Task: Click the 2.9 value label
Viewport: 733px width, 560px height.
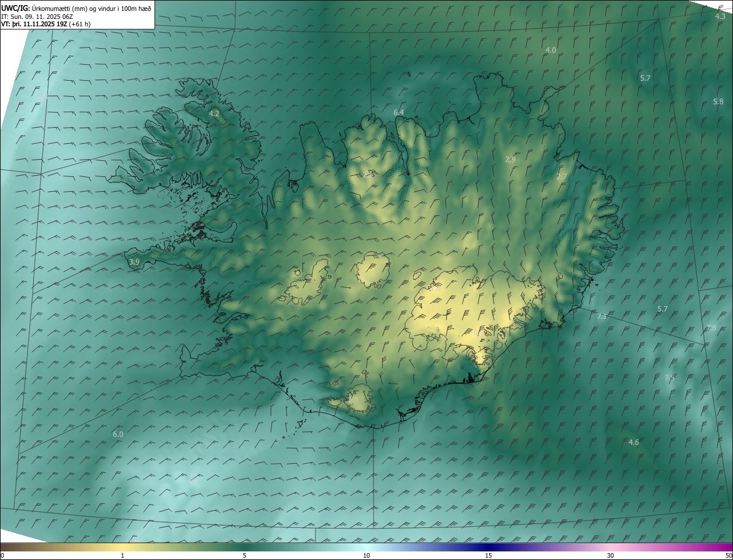Action: [510, 160]
